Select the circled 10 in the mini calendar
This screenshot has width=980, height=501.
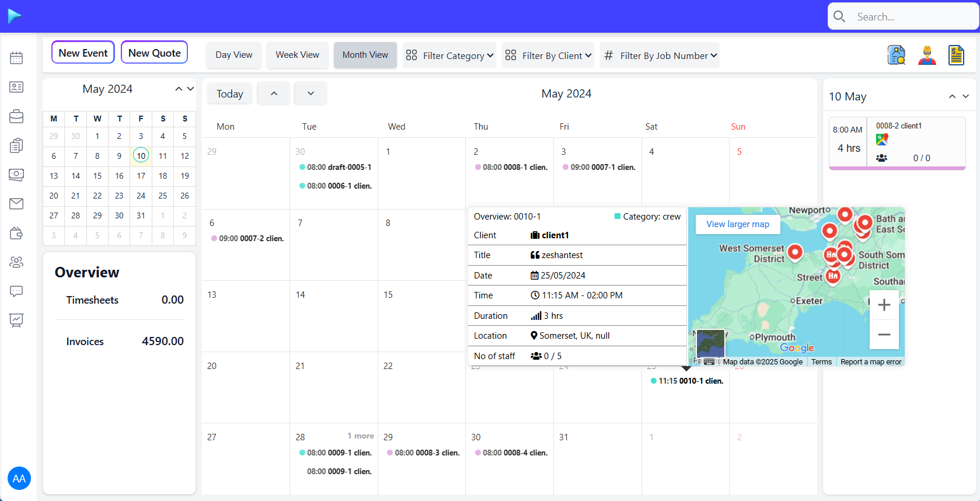141,156
